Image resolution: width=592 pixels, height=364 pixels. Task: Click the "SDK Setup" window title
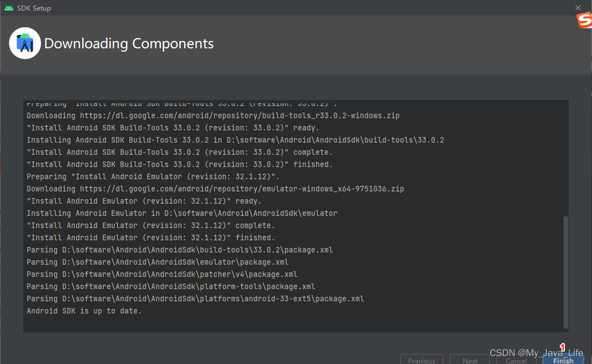(34, 8)
